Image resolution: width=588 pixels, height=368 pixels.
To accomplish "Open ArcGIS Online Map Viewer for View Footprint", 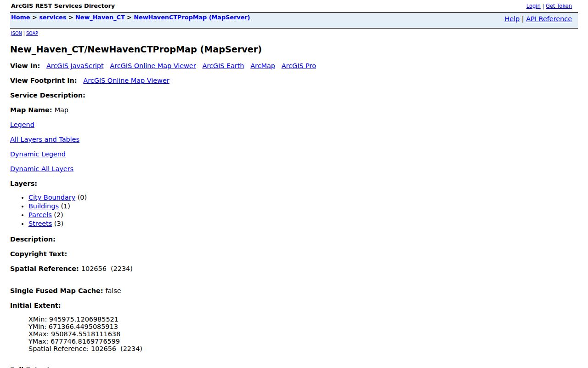I will coord(126,80).
